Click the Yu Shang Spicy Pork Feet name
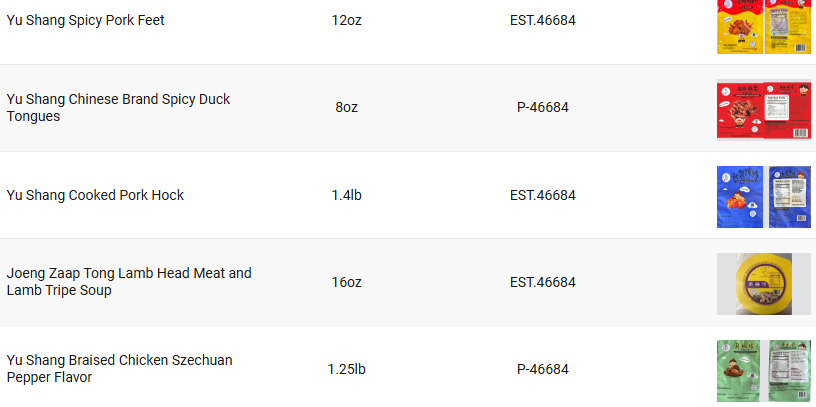 tap(85, 20)
